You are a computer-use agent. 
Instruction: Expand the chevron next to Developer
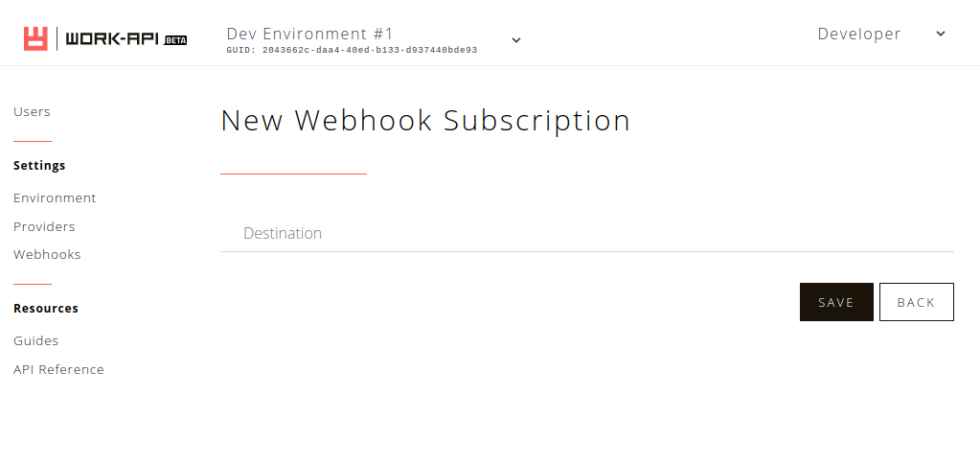[x=941, y=34]
